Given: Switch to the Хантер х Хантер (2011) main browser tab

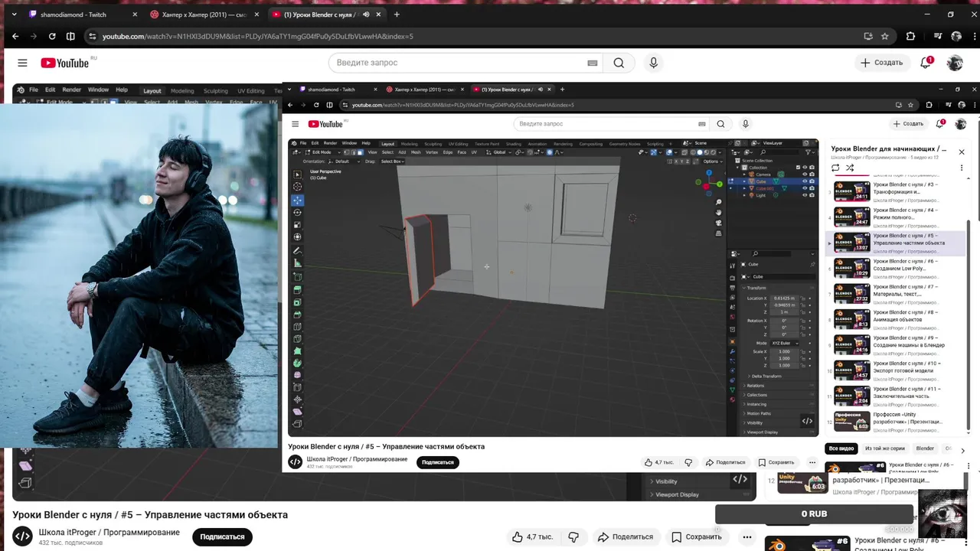Looking at the screenshot, I should (x=204, y=15).
